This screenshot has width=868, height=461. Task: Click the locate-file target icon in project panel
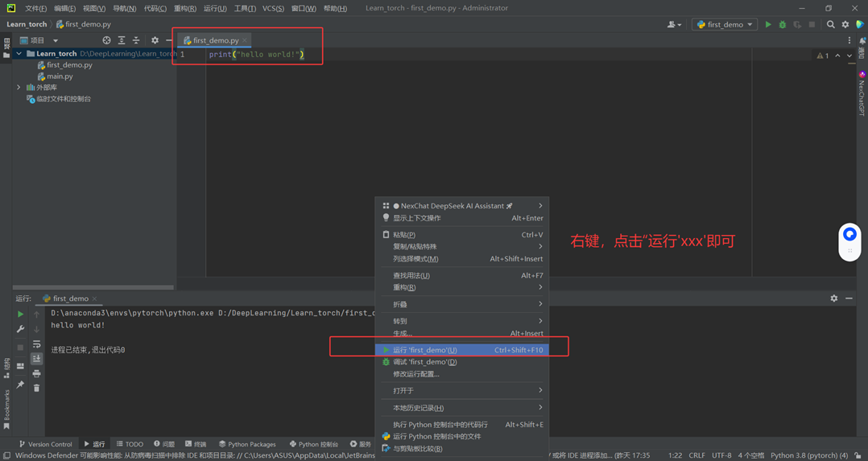click(107, 40)
